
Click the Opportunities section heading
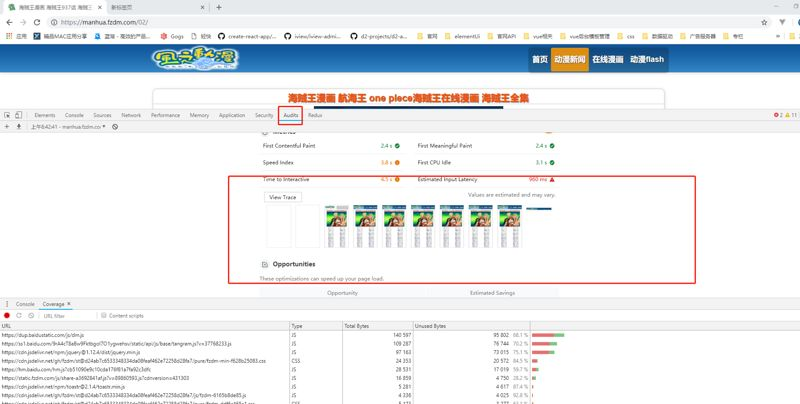click(x=294, y=264)
